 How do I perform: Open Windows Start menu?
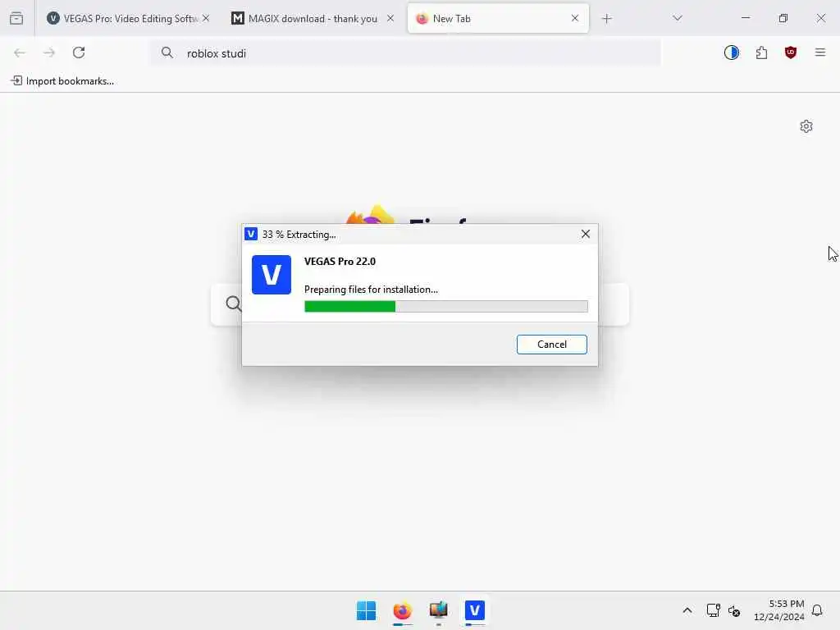pyautogui.click(x=367, y=610)
